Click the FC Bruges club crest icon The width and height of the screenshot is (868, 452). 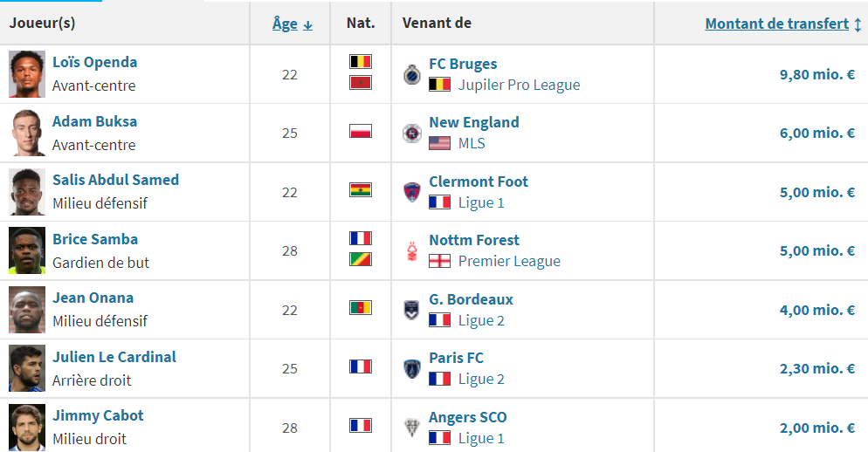click(411, 74)
